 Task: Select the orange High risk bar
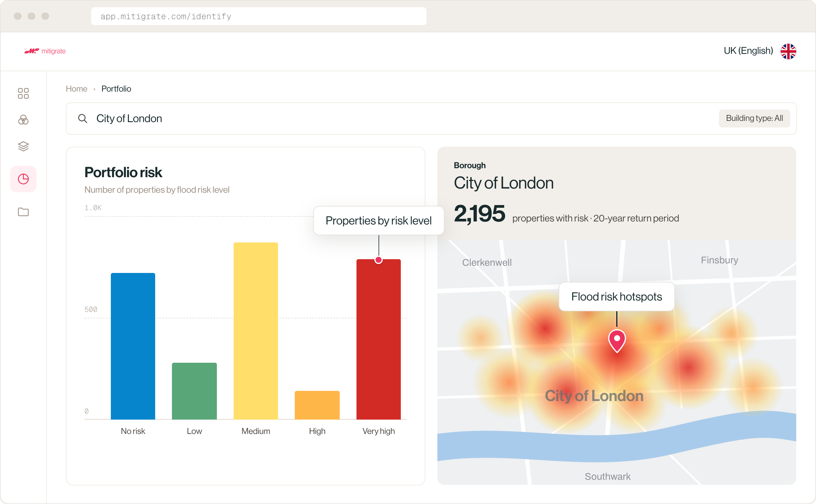click(317, 405)
